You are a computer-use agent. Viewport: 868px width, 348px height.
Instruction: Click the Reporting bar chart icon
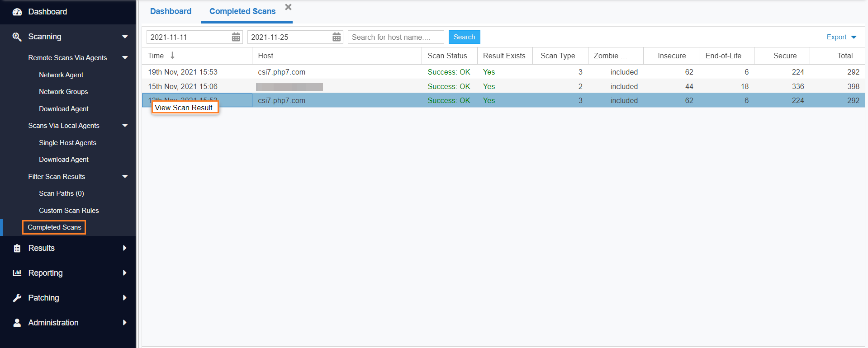click(x=17, y=273)
